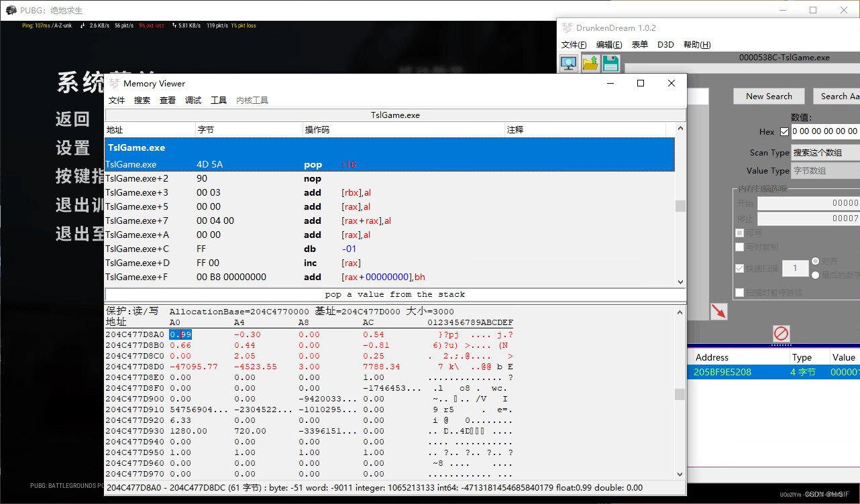
Task: Toggle the 快速扫描 checkbox
Action: 739,268
